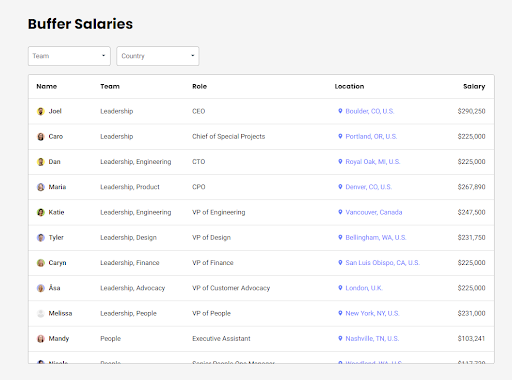Image resolution: width=512 pixels, height=380 pixels.
Task: Click Caro's avatar picture
Action: pos(41,137)
